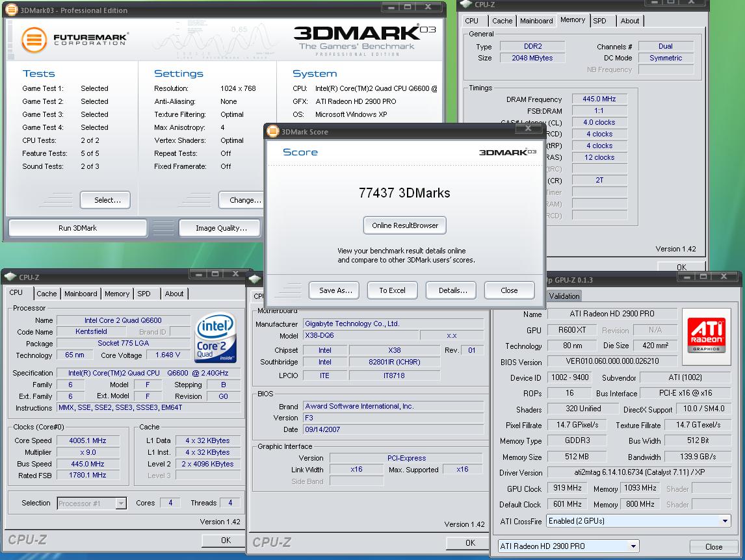Click Change settings button in 3DMark03
Viewport: 745px width, 560px height.
pos(242,200)
